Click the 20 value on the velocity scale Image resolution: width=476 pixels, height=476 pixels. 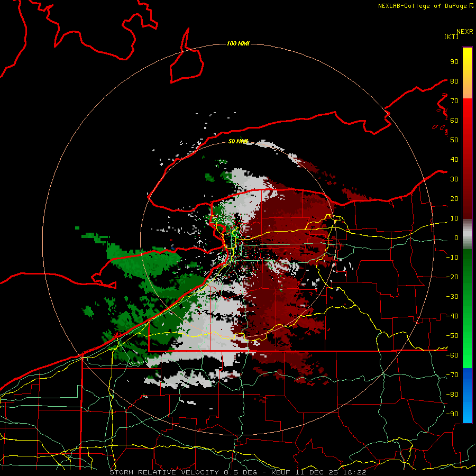point(454,199)
